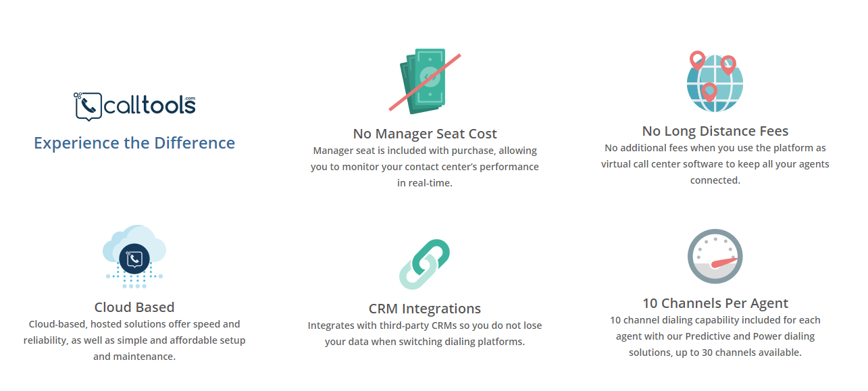
Task: Click the red needle on the gauge
Action: pyautogui.click(x=721, y=261)
